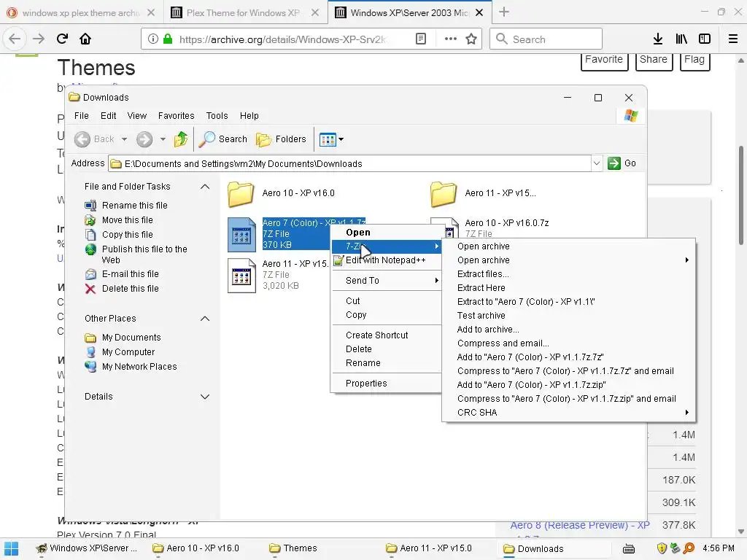747x560 pixels.
Task: Open the Explorer Tools menu
Action: click(x=217, y=116)
